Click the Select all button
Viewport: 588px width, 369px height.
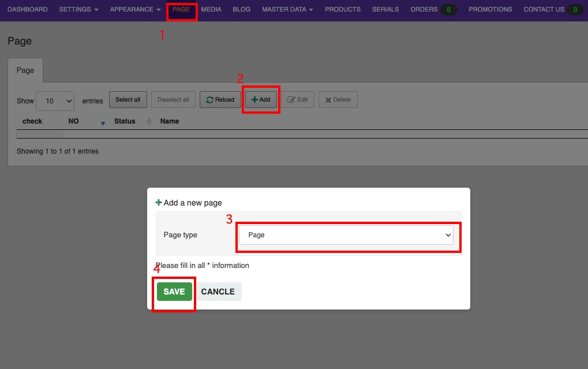click(x=128, y=99)
